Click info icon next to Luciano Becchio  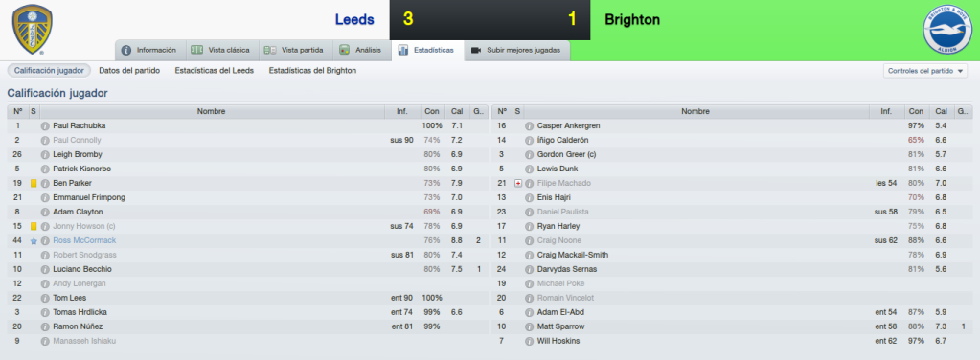(45, 269)
